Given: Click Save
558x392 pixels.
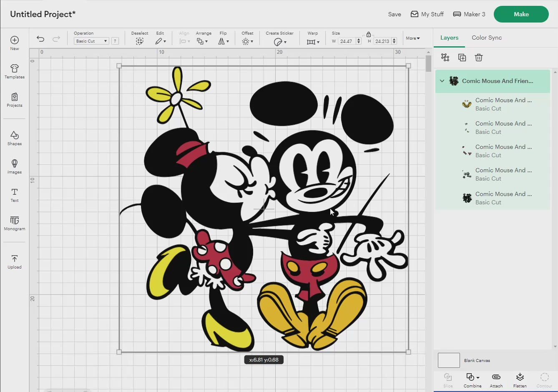Looking at the screenshot, I should pos(395,14).
